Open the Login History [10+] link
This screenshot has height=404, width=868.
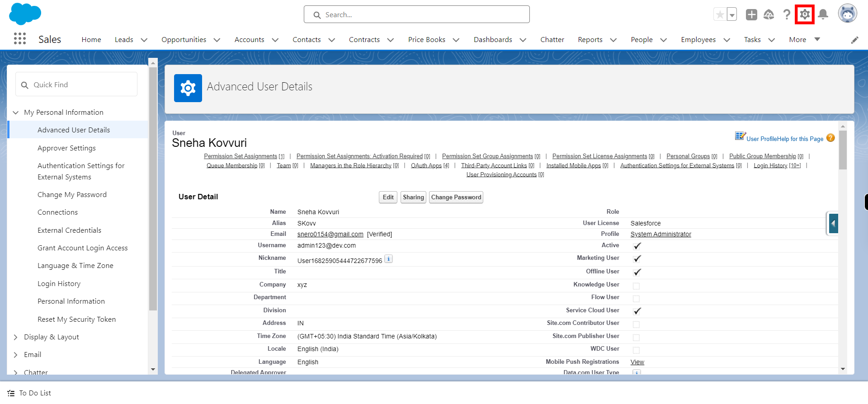(x=777, y=166)
